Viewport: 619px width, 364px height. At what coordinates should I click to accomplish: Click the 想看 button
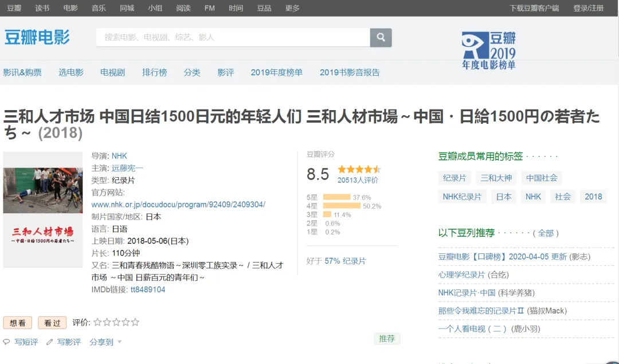click(17, 323)
